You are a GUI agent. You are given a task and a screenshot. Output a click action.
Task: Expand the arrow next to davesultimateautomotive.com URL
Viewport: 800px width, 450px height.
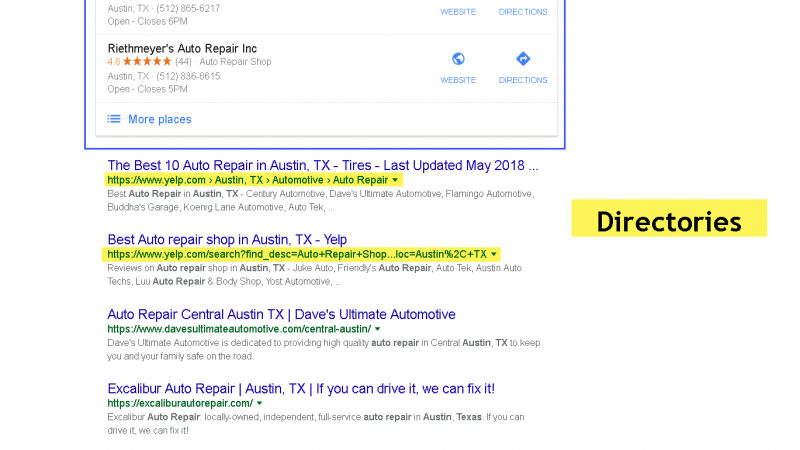pyautogui.click(x=378, y=329)
